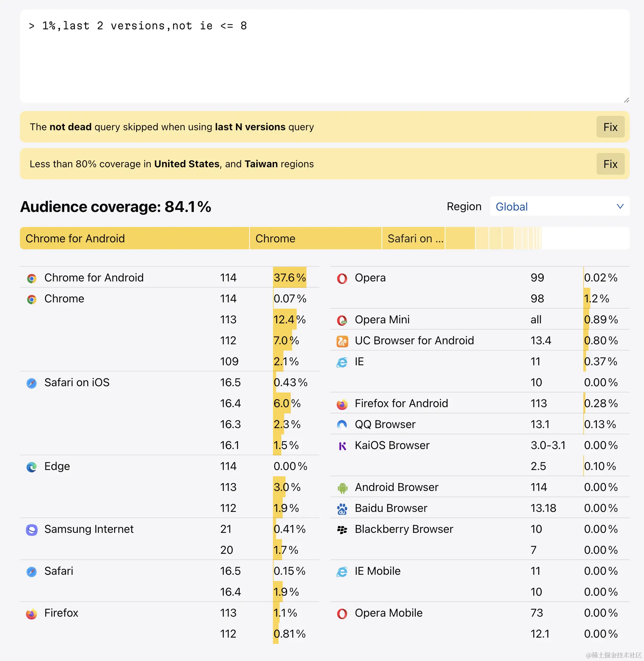Click the text area resize handle
This screenshot has width=644, height=661.
point(627,100)
